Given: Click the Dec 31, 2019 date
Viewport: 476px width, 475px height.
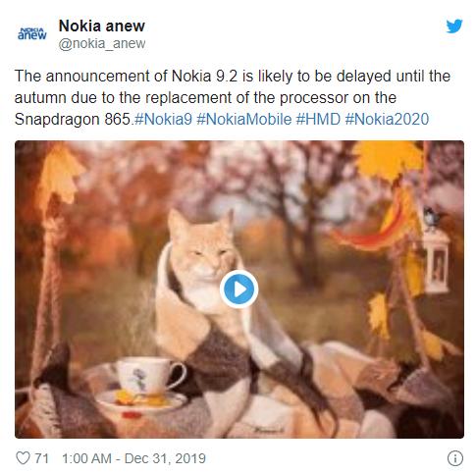Looking at the screenshot, I should point(165,458).
